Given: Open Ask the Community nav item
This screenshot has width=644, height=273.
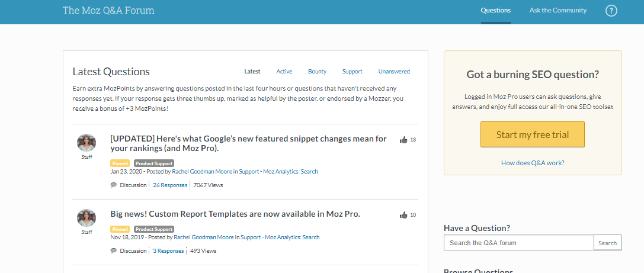Looking at the screenshot, I should (x=558, y=11).
